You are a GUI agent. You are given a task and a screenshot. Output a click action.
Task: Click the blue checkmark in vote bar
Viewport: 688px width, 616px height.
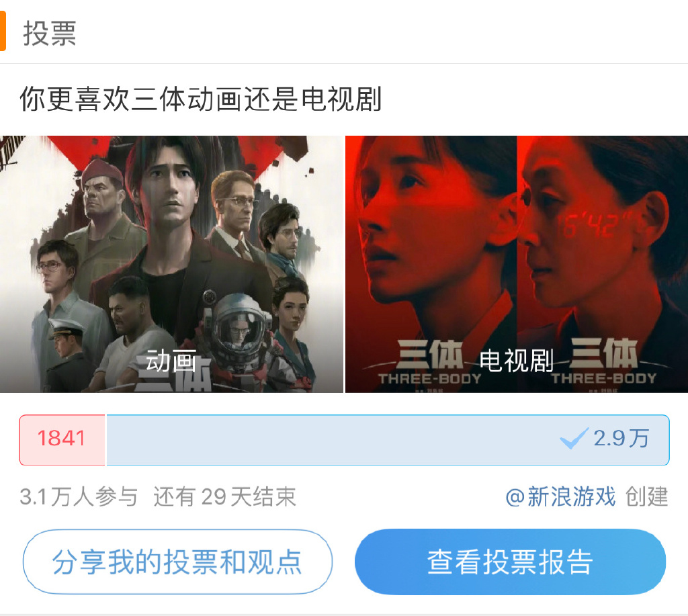[574, 438]
